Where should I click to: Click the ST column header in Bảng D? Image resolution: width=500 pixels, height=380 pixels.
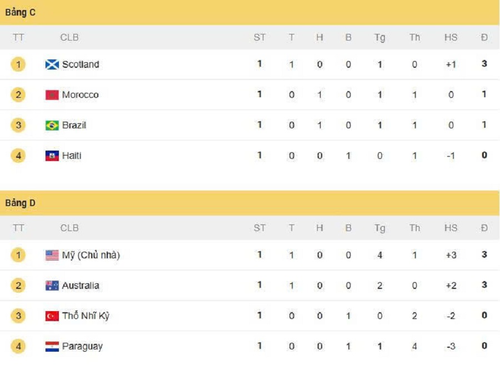coord(260,228)
